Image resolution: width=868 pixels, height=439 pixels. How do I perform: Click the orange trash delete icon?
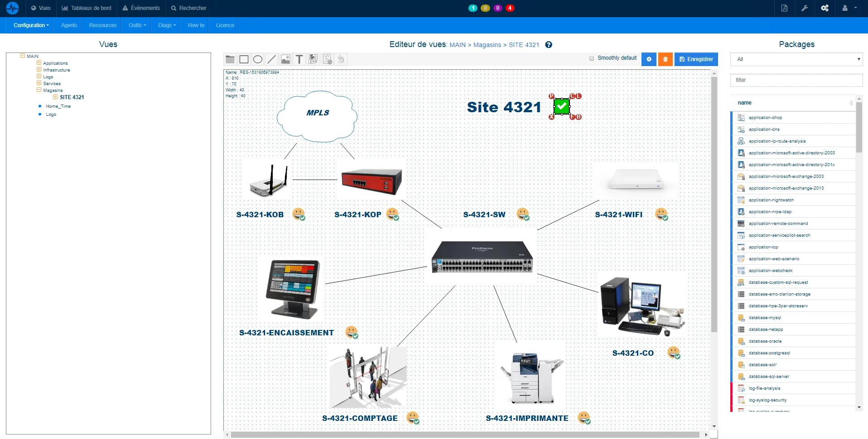click(665, 59)
